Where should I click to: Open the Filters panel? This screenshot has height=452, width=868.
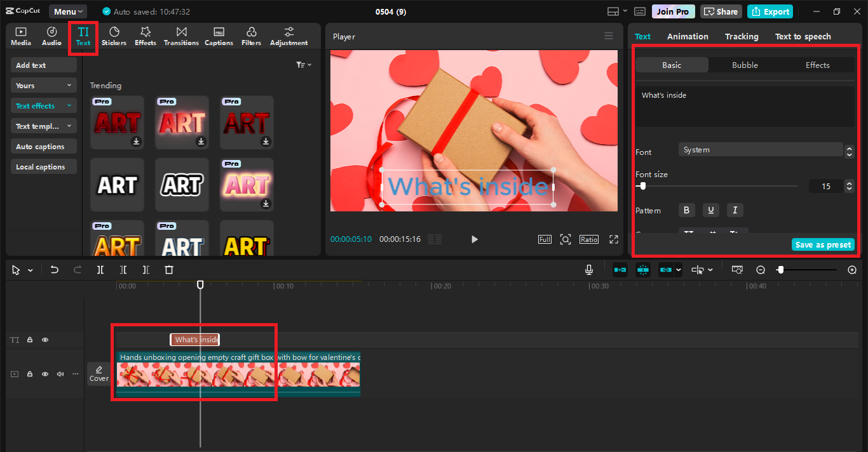[250, 36]
